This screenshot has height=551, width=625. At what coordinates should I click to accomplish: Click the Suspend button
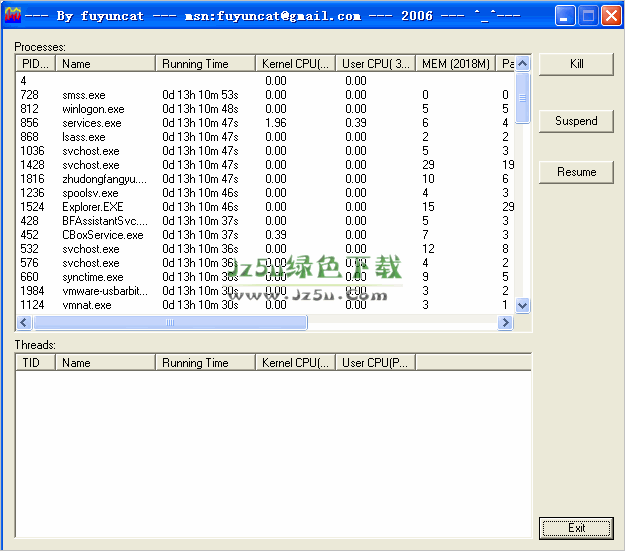coord(576,121)
